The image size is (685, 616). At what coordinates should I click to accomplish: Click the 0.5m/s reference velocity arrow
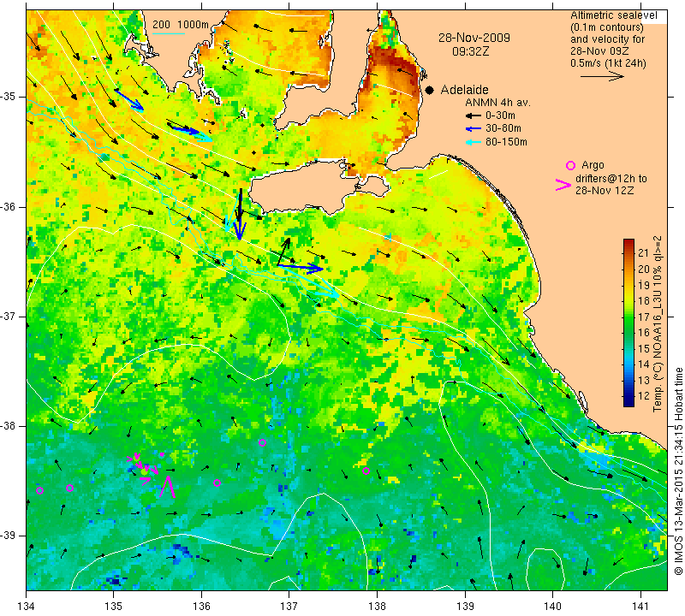pos(602,76)
